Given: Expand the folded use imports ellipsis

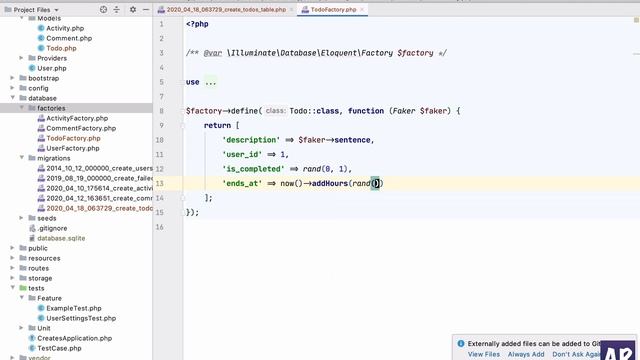Looking at the screenshot, I should click(211, 82).
